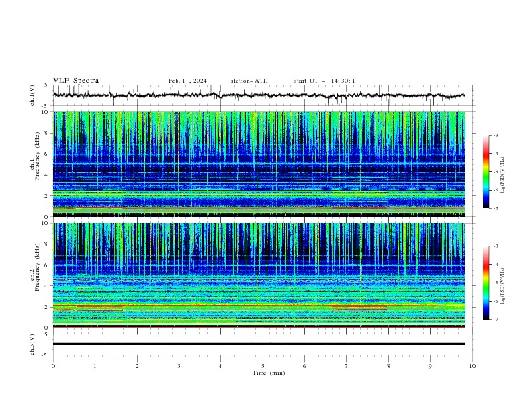Click the ch.2 spectrogram color scale bar

(486, 283)
